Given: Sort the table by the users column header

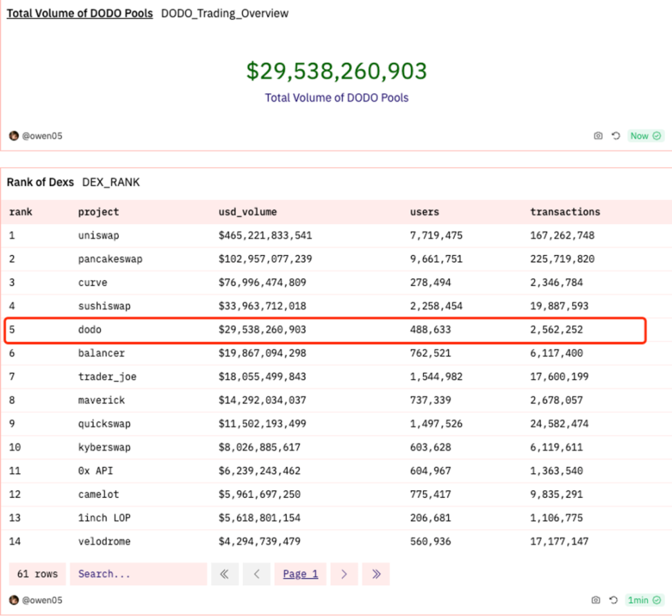Looking at the screenshot, I should point(424,212).
